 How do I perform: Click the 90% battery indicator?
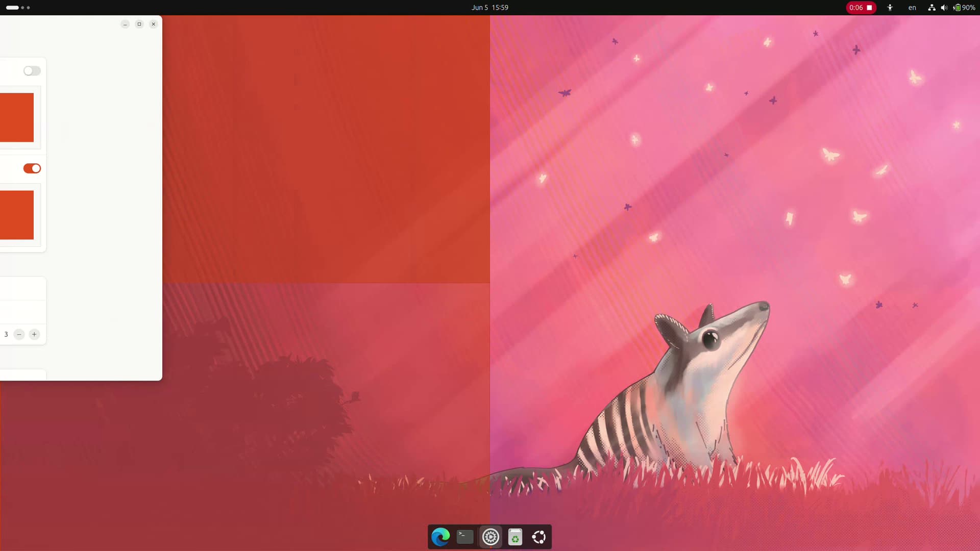tap(965, 8)
